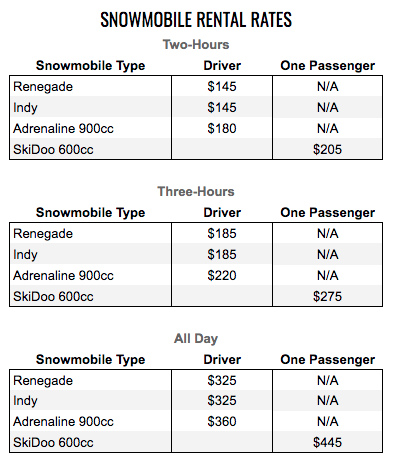This screenshot has height=464, width=395.
Task: Click All Day Adrenaline 900cc price $360
Action: [222, 422]
